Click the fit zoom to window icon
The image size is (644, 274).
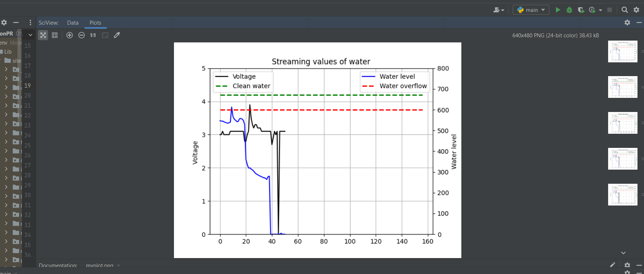[x=105, y=35]
